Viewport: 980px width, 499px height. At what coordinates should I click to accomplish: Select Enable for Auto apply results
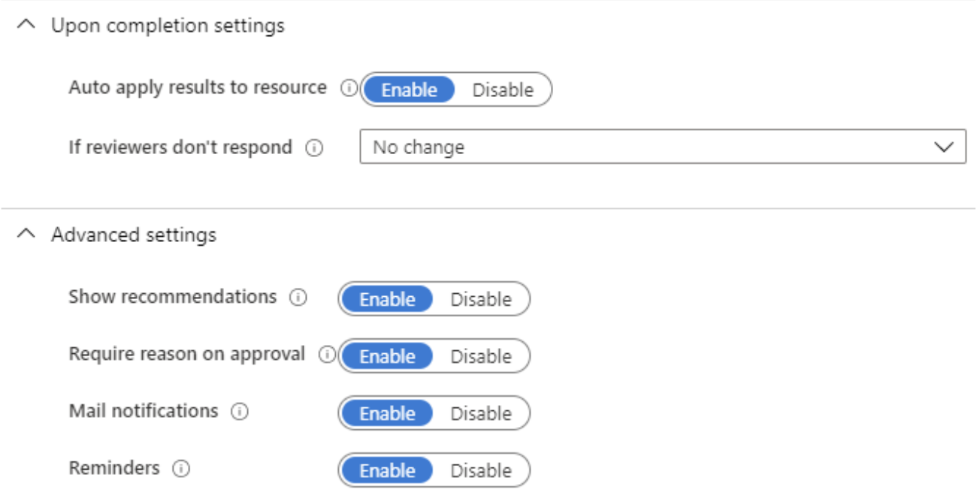coord(409,89)
